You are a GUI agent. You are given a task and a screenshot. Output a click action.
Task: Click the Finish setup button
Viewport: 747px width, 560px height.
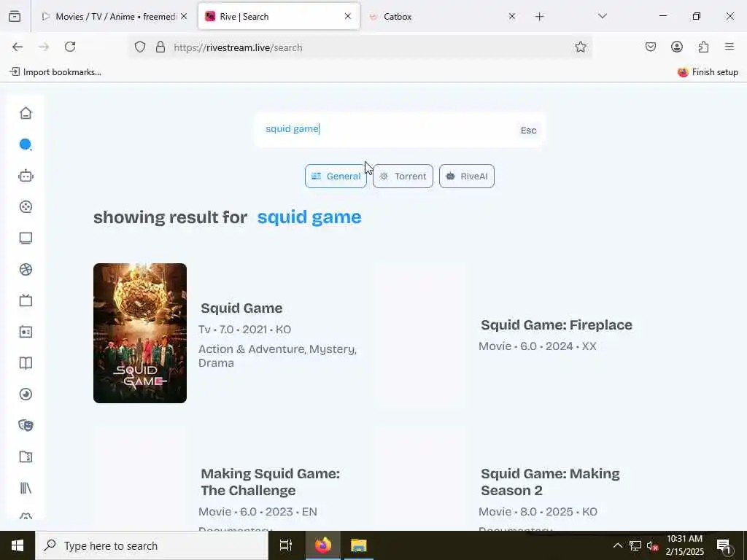coord(708,72)
